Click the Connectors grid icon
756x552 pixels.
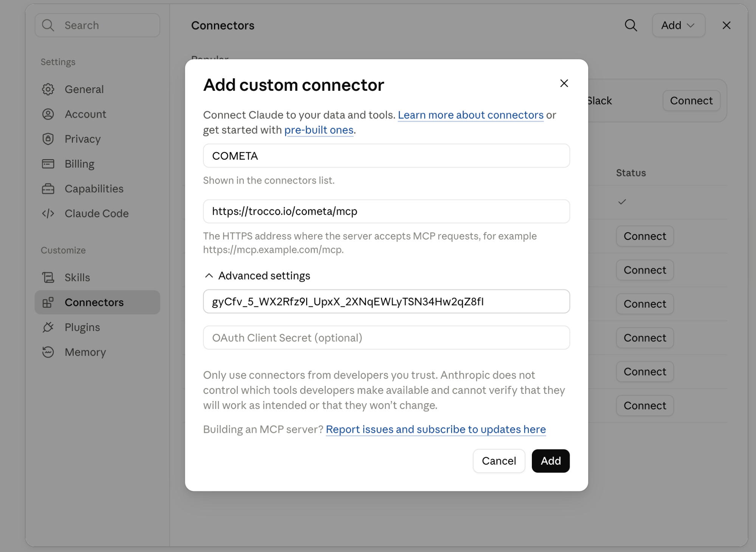coord(48,302)
